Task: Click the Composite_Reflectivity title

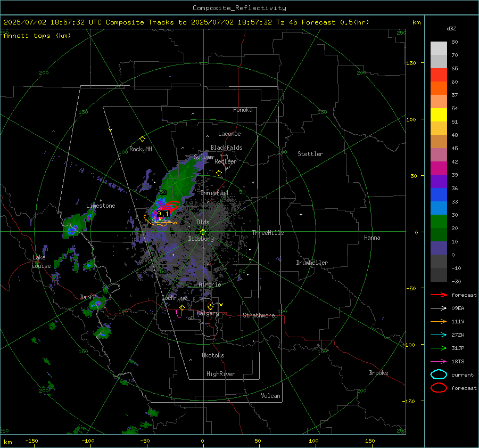Action: coord(240,8)
